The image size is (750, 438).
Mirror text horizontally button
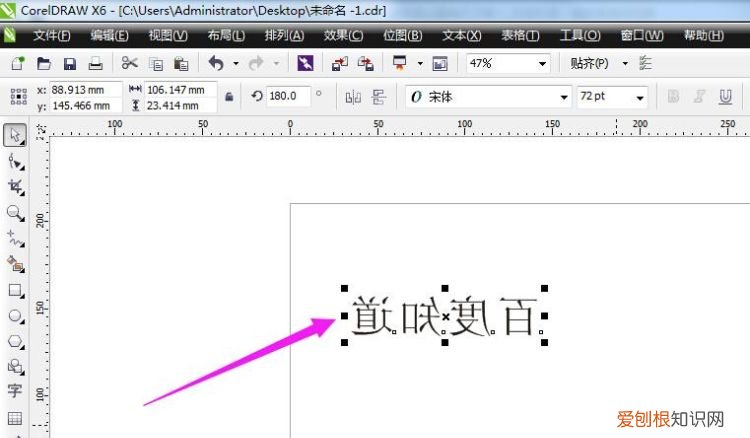pyautogui.click(x=353, y=98)
